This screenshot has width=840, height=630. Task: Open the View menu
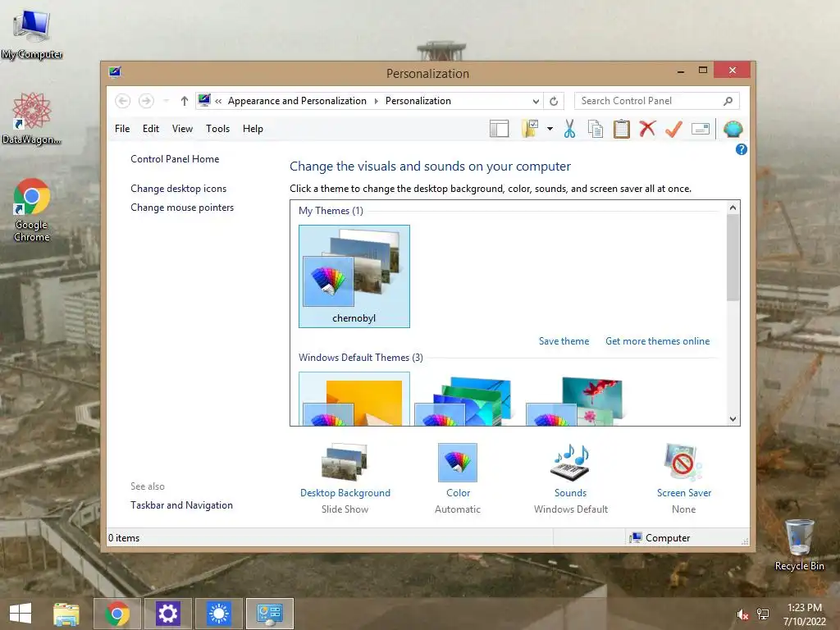point(182,129)
